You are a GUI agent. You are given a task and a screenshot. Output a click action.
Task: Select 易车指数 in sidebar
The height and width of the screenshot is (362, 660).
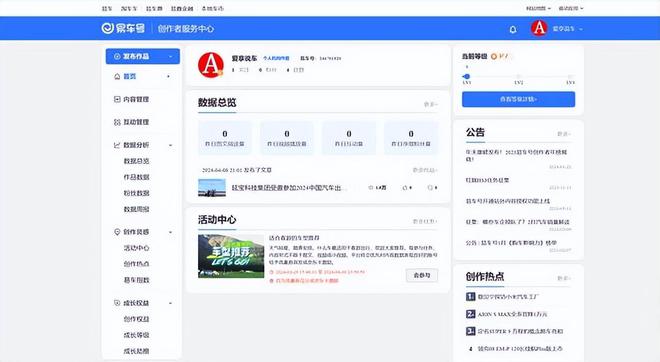click(x=136, y=280)
